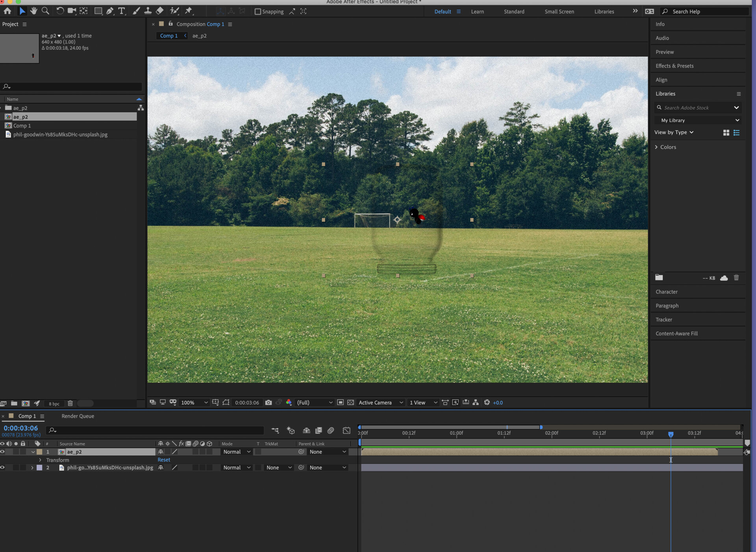Select the Clone Stamp tool
The height and width of the screenshot is (552, 756).
click(x=148, y=11)
